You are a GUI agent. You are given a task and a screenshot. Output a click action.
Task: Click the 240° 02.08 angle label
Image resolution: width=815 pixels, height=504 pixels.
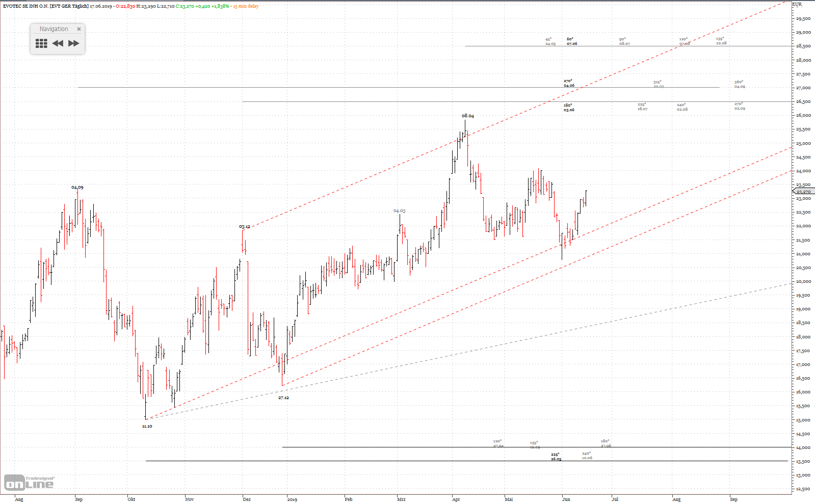[x=682, y=107]
